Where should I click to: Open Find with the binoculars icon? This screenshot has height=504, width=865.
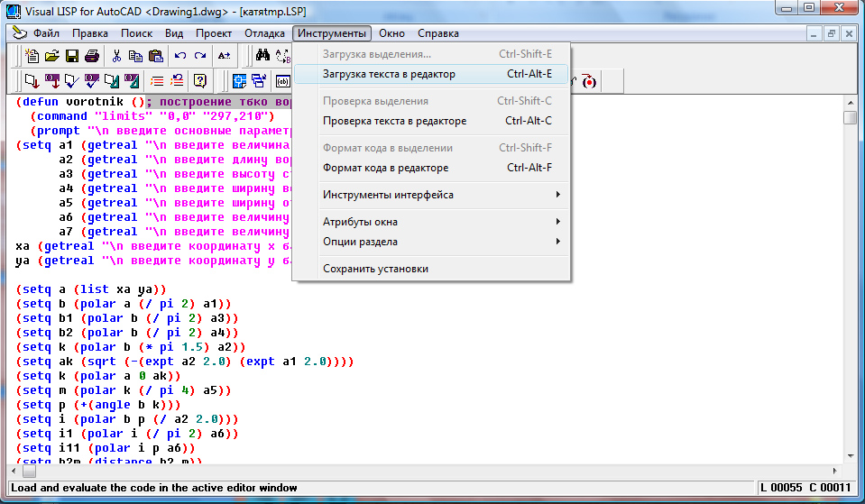pyautogui.click(x=262, y=55)
